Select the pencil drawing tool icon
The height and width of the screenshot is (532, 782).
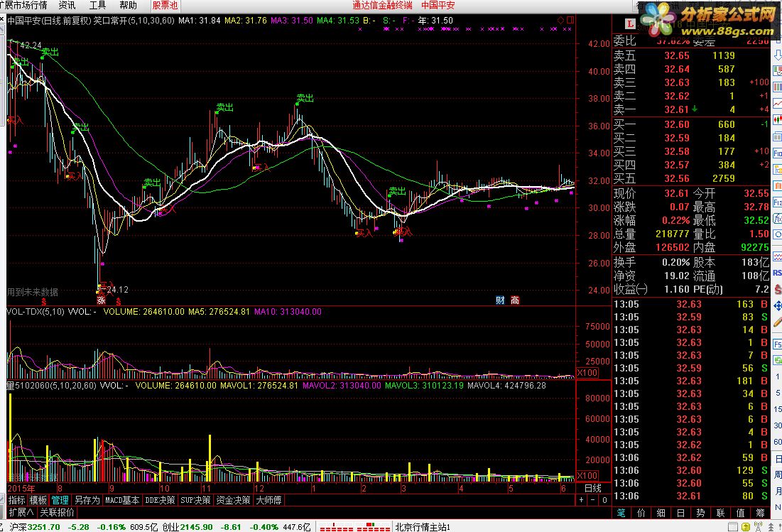[x=777, y=322]
